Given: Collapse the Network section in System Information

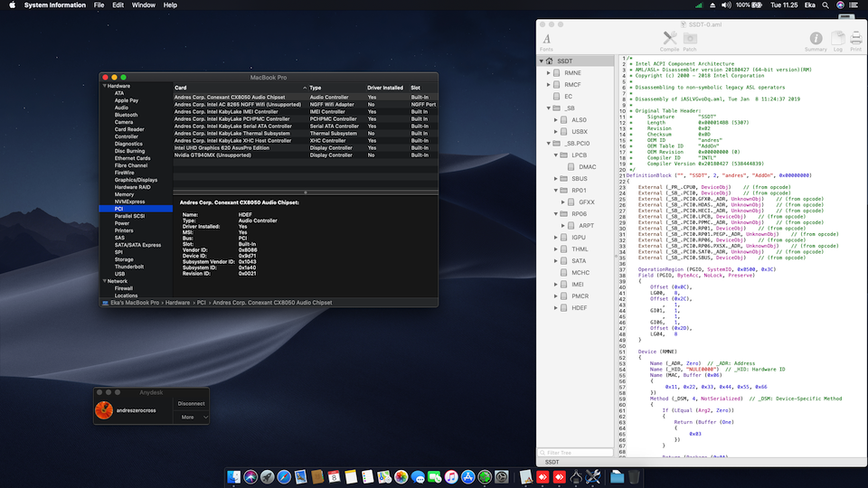Looking at the screenshot, I should point(104,281).
